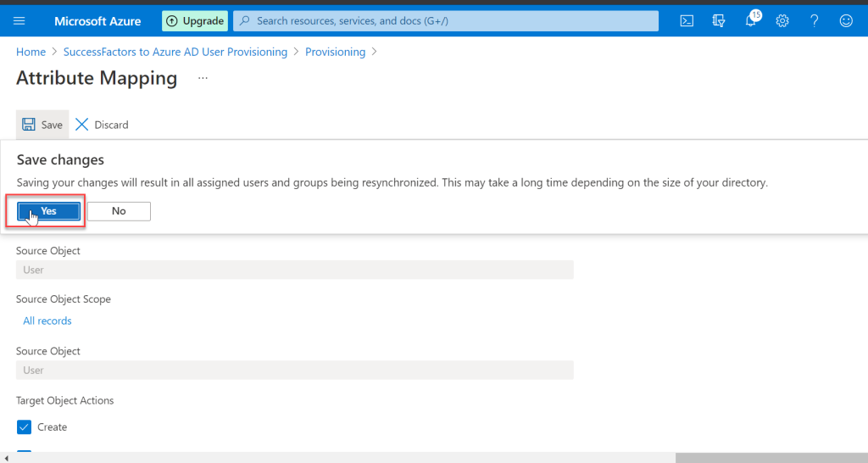Open the hamburger portal menu
This screenshot has height=463, width=868.
pyautogui.click(x=19, y=21)
